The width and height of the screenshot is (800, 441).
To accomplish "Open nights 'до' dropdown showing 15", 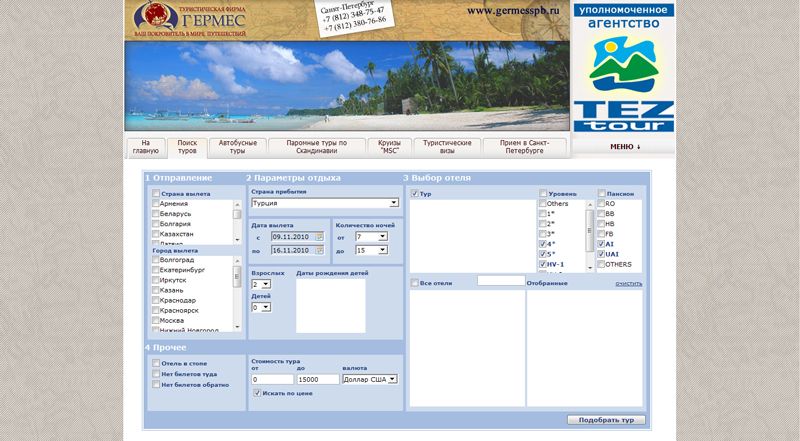I will (x=371, y=250).
